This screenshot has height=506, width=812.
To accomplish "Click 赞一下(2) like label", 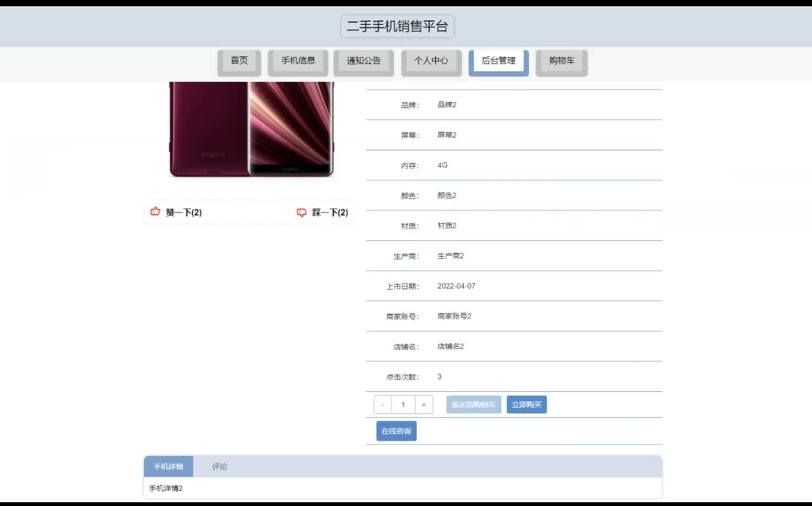I will click(x=184, y=212).
